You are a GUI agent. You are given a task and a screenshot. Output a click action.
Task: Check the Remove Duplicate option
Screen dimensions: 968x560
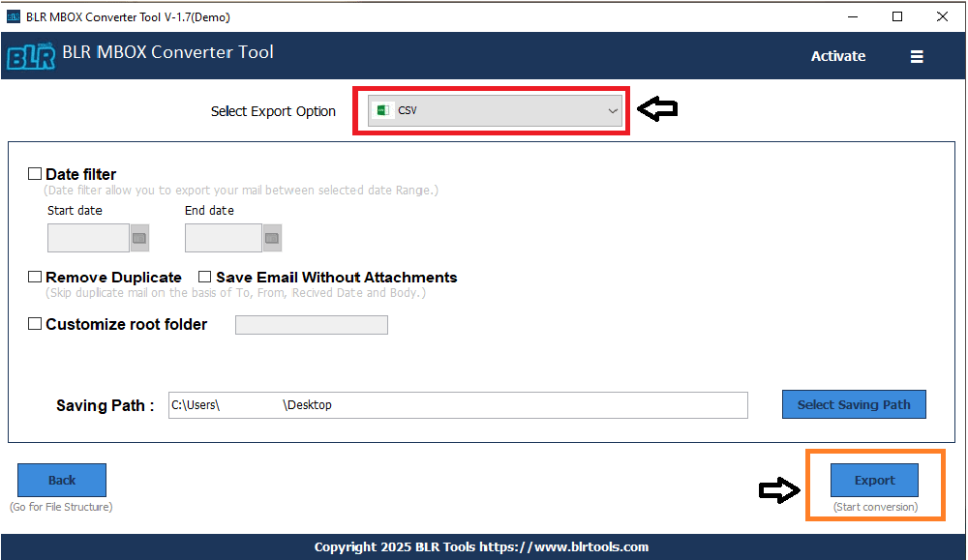pyautogui.click(x=35, y=277)
